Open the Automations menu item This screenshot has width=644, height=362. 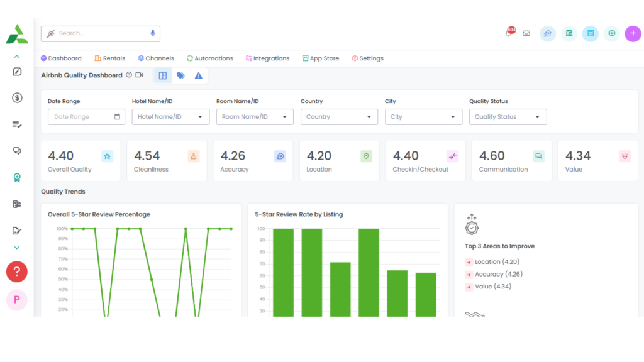point(210,58)
